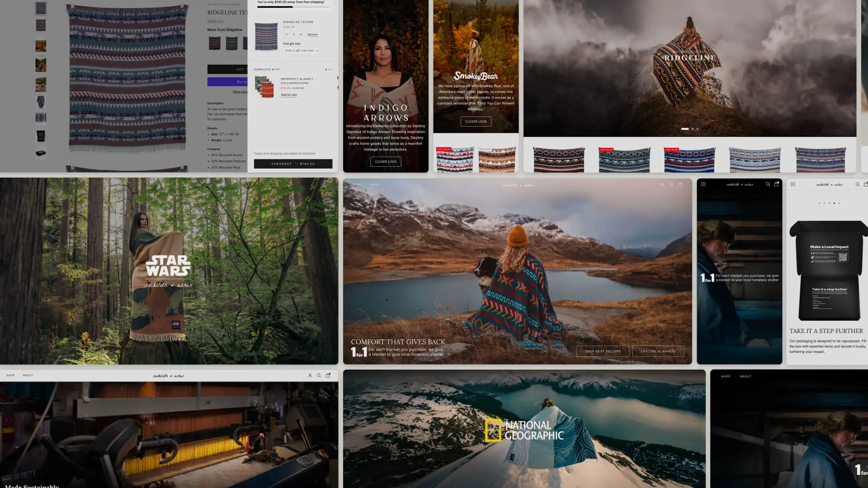Image resolution: width=868 pixels, height=488 pixels.
Task: Select top gallery thumbnail on product page
Action: [41, 8]
